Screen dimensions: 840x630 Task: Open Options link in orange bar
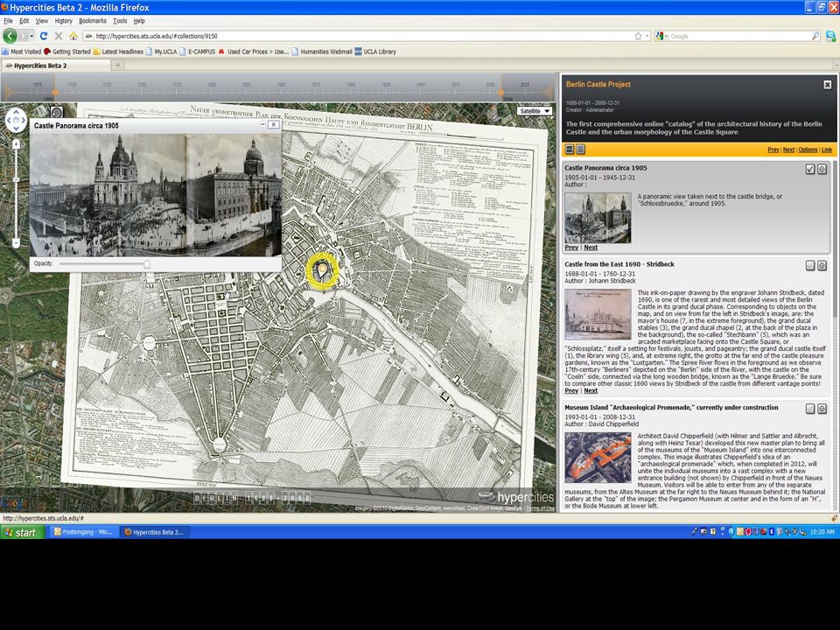[808, 150]
